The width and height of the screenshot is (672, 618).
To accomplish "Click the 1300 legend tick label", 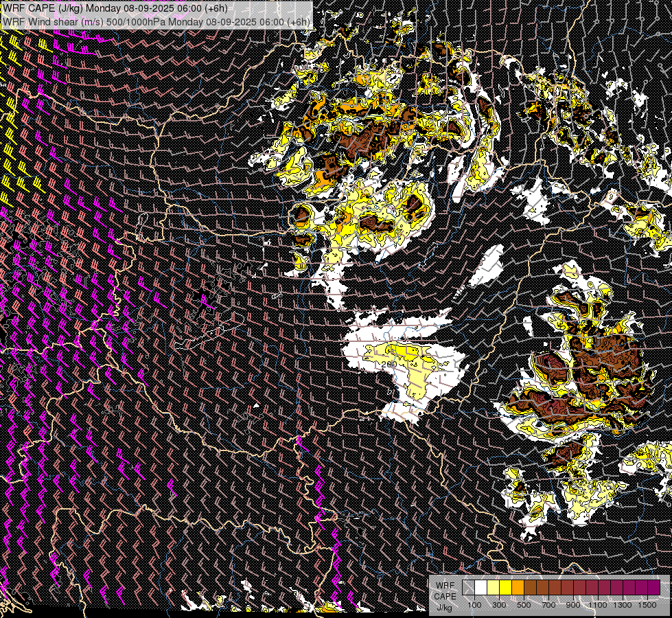I will (x=623, y=605).
